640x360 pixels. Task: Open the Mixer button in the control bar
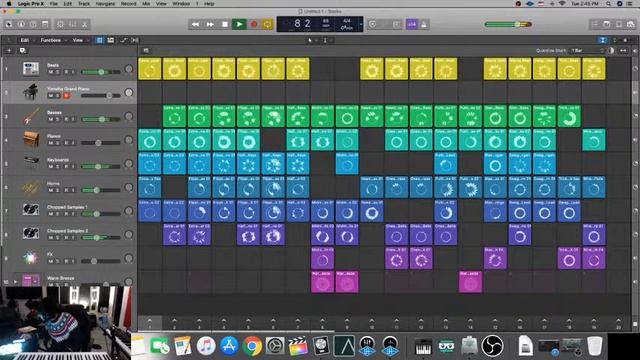coord(73,24)
